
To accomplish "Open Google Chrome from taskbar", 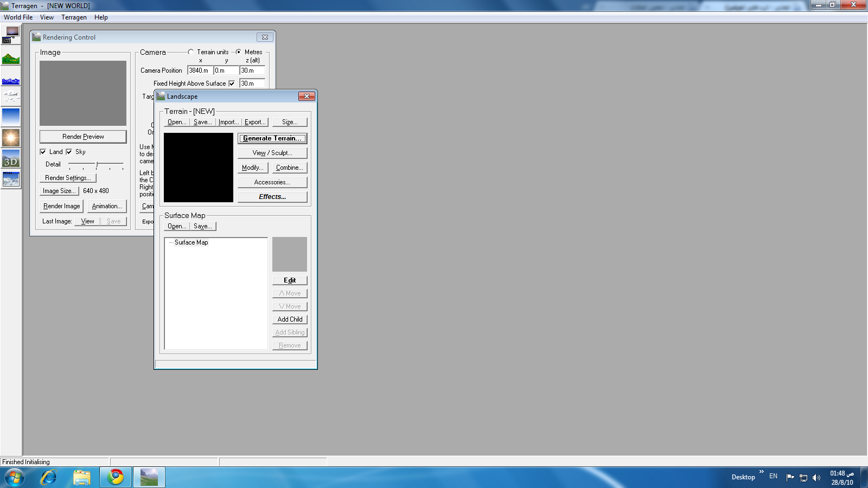I will (x=116, y=477).
